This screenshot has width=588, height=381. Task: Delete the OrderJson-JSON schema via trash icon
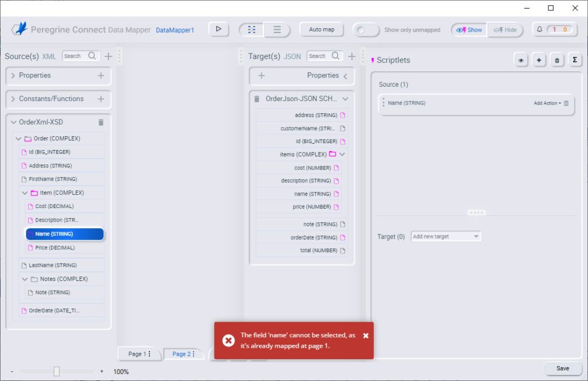pyautogui.click(x=256, y=98)
